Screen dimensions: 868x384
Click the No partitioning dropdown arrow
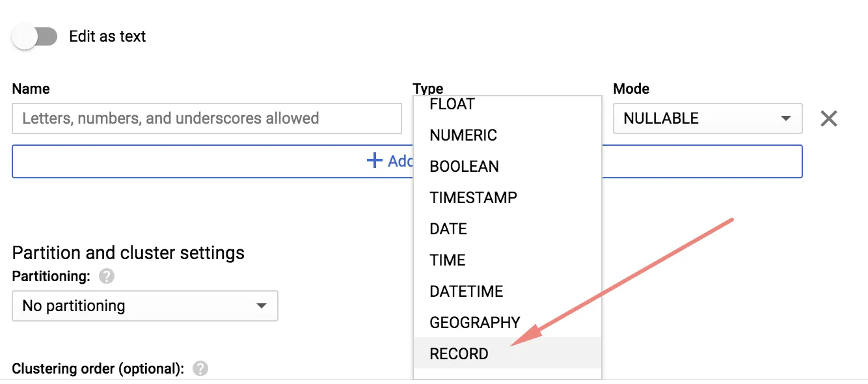(x=262, y=306)
